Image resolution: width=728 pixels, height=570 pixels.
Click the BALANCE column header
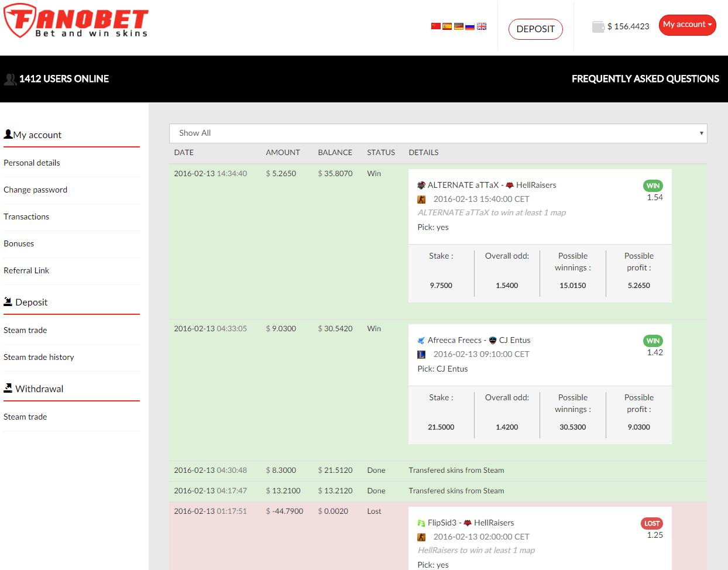pyautogui.click(x=335, y=152)
